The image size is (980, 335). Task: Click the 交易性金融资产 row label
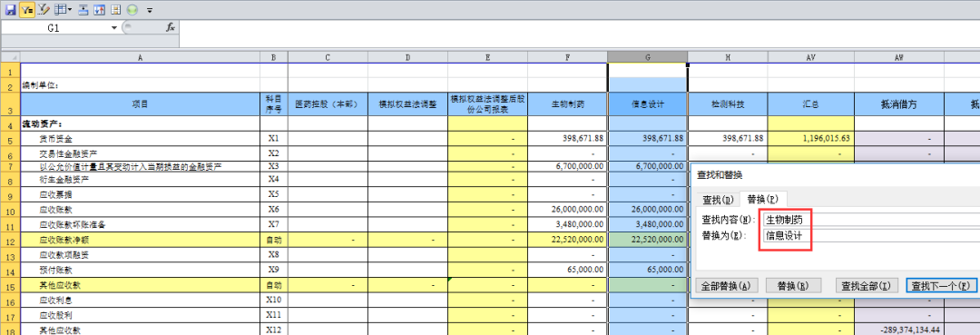(x=69, y=153)
